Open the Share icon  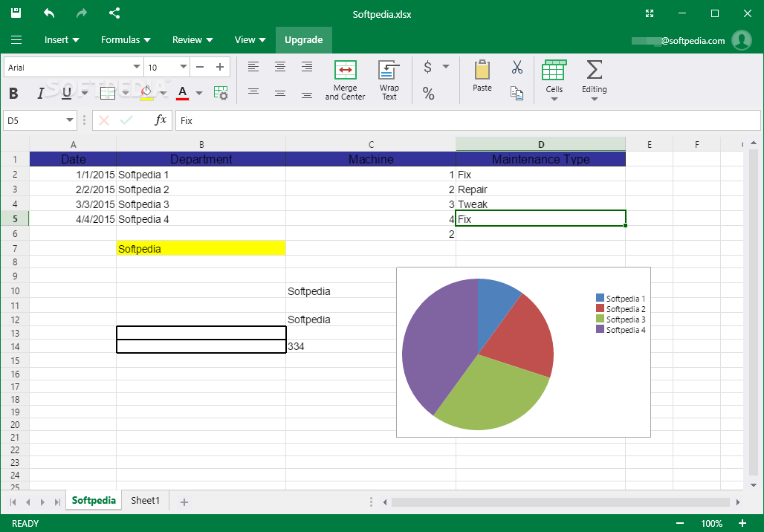(x=114, y=13)
